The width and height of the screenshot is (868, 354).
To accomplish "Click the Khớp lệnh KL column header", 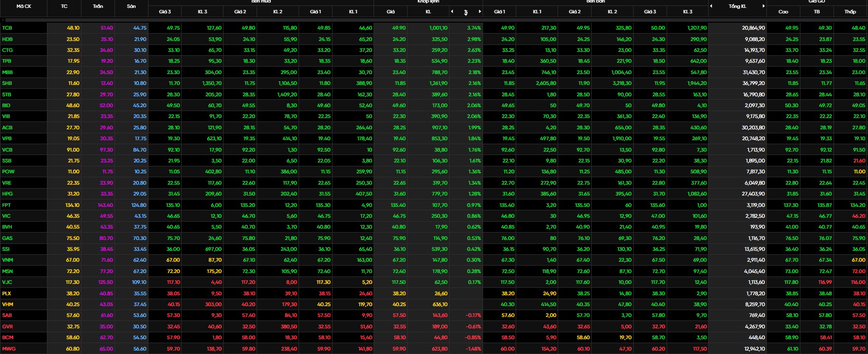I will 428,11.
